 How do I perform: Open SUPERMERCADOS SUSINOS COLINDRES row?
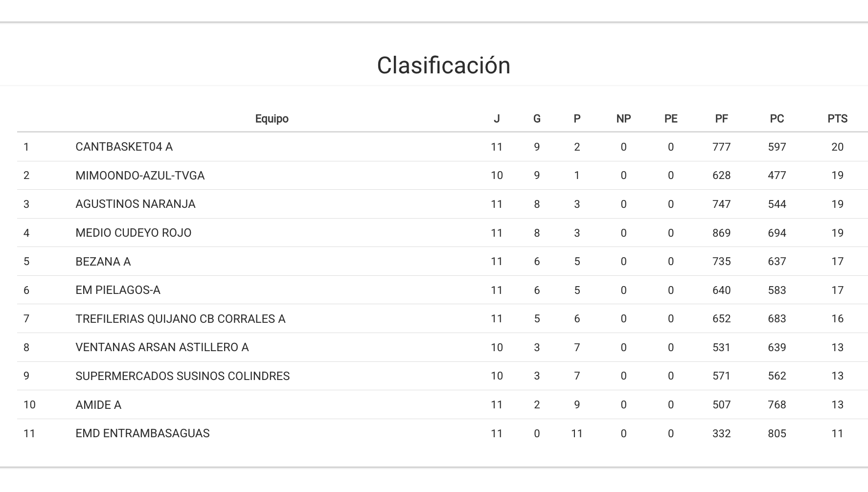click(183, 376)
